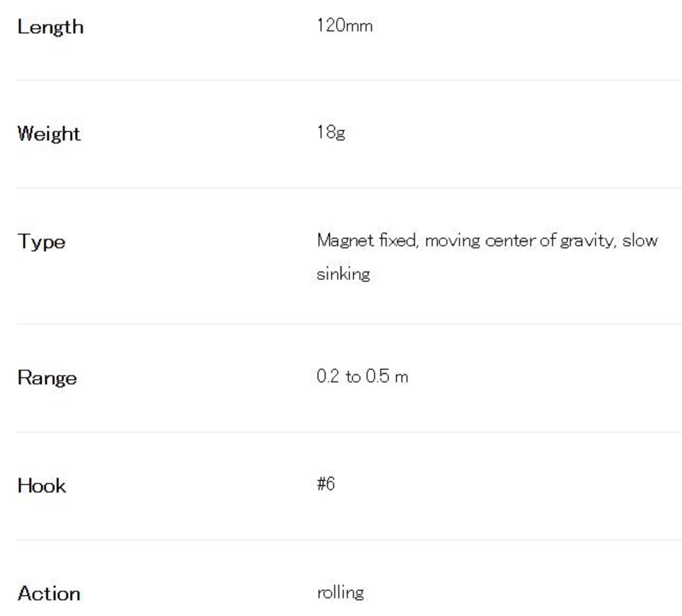Click the word "sinking" on second line
The image size is (682, 616).
point(343,274)
